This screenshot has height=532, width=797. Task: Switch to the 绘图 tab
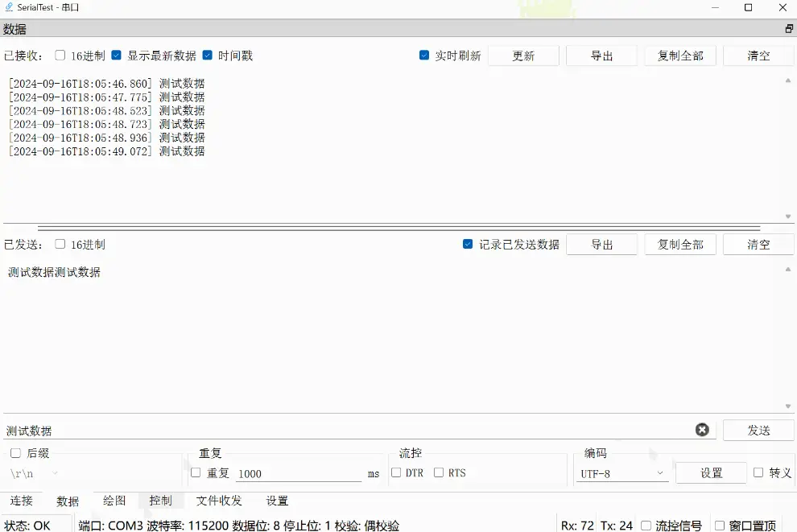114,501
